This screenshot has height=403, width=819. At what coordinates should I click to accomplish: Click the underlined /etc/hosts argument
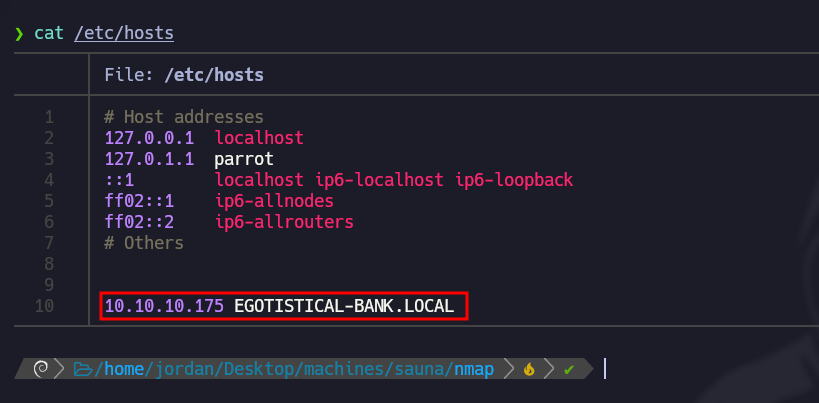pos(124,33)
